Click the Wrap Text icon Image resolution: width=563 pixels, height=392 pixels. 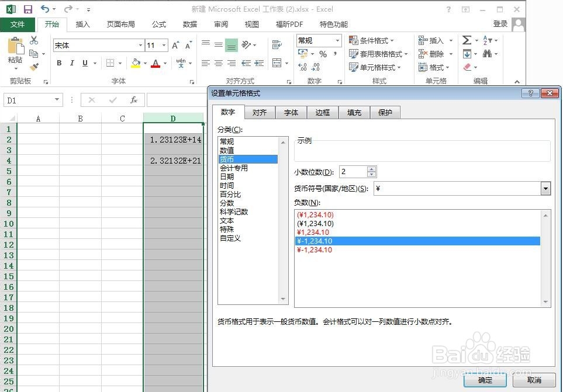(277, 45)
